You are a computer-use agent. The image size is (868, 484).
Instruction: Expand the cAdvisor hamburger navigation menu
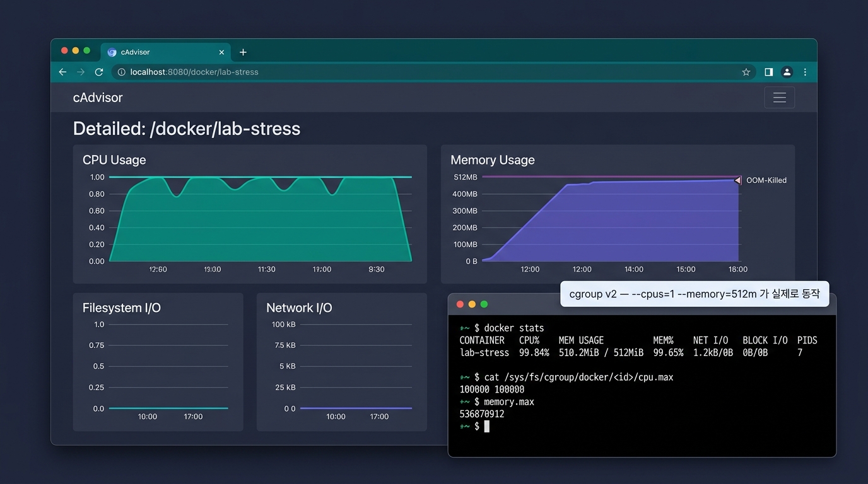(x=780, y=98)
